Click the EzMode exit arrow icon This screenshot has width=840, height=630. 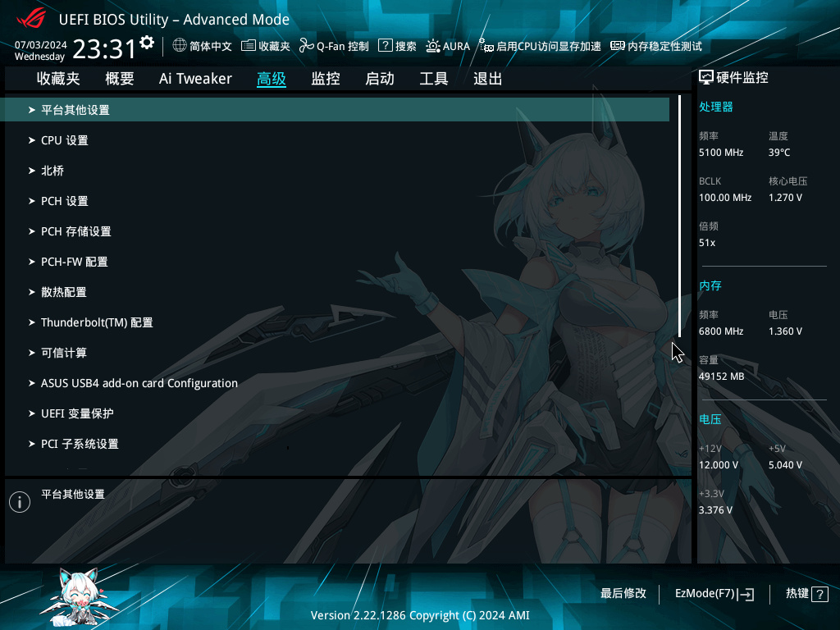click(746, 594)
